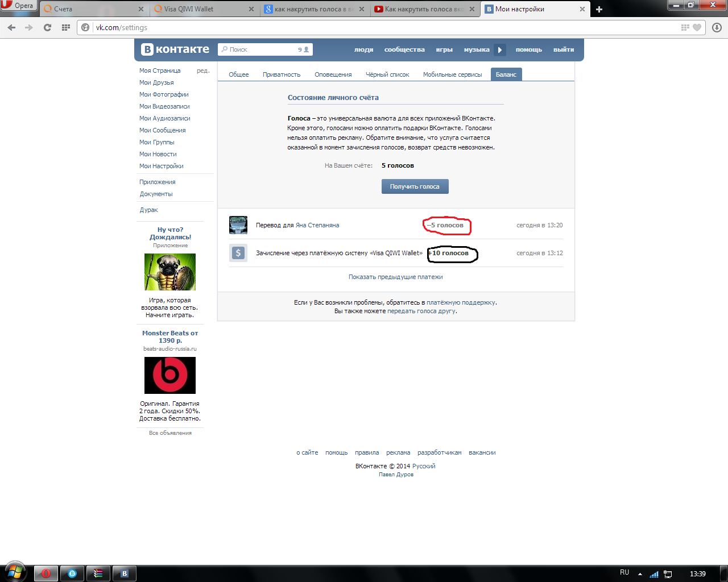Screen dimensions: 728x582
Task: Close the "Счета" browser tab
Action: pos(141,9)
